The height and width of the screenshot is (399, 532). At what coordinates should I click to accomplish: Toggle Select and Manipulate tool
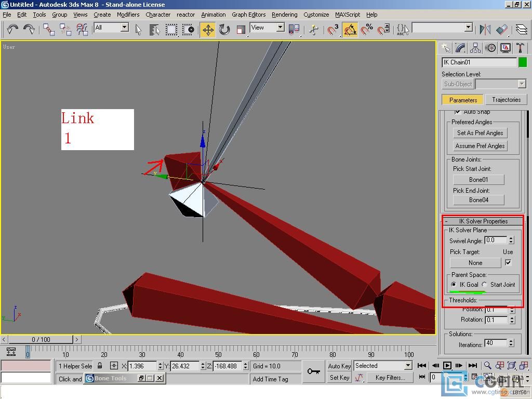314,30
